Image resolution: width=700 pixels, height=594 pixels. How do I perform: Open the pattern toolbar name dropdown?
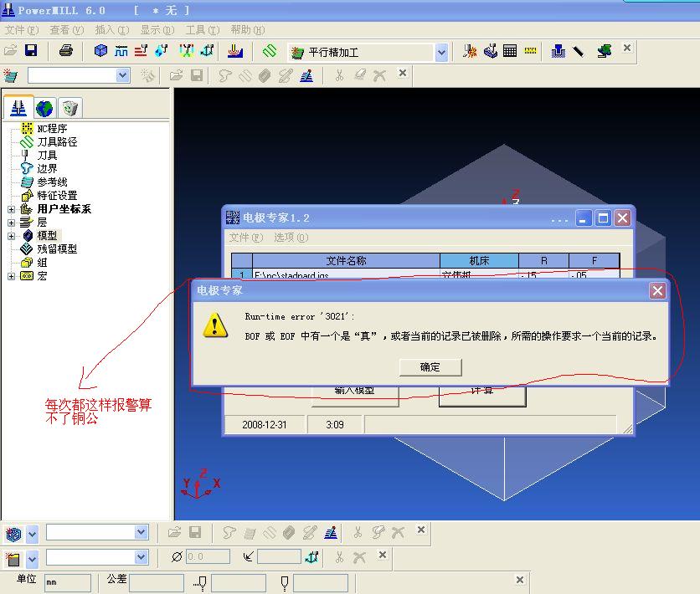(142, 532)
